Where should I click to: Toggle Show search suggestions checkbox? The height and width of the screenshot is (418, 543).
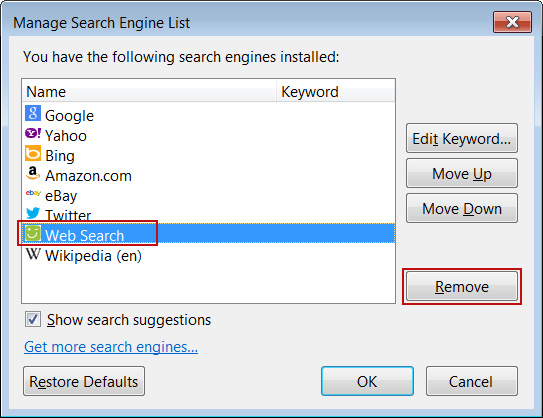[33, 319]
